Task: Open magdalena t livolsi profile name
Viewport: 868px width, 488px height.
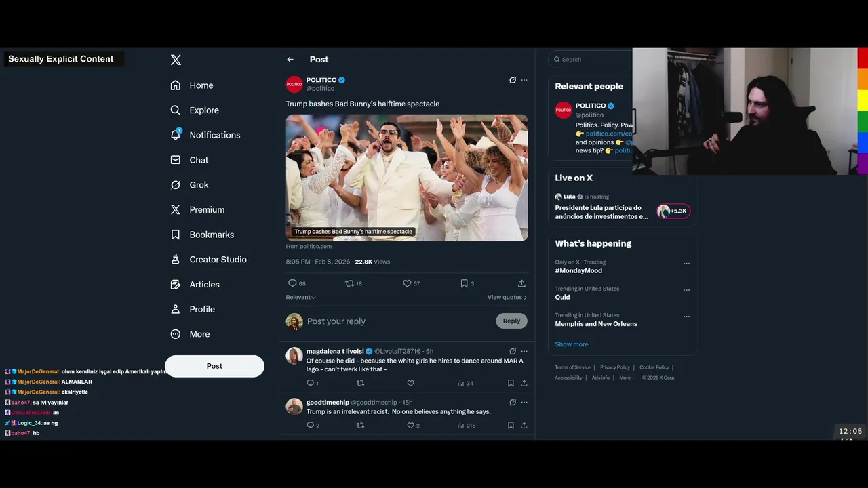Action: pyautogui.click(x=335, y=352)
